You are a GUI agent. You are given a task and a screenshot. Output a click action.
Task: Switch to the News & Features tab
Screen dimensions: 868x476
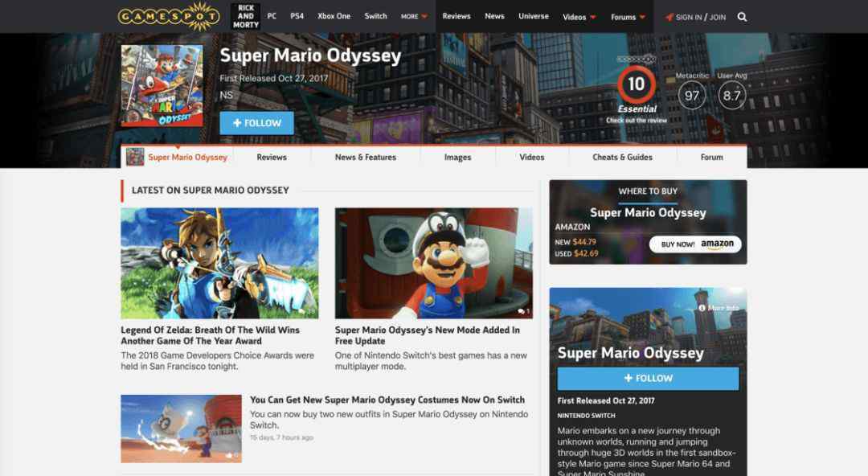click(366, 158)
